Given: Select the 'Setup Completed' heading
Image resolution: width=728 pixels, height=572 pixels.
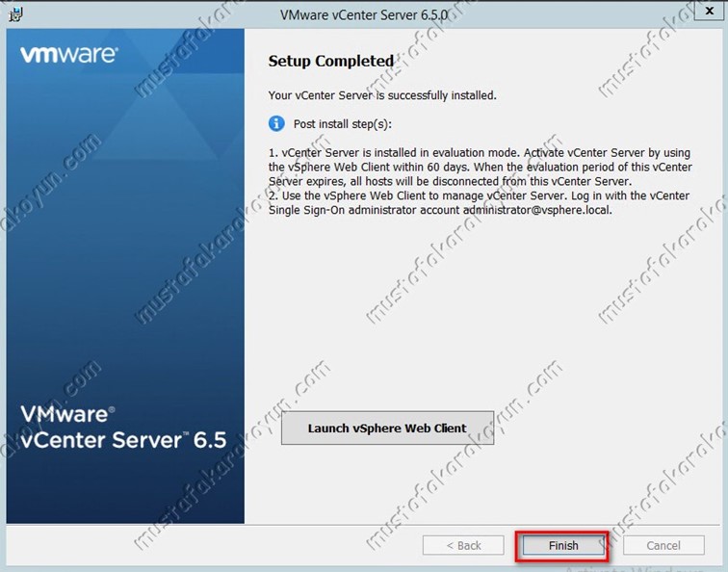Looking at the screenshot, I should (x=331, y=61).
